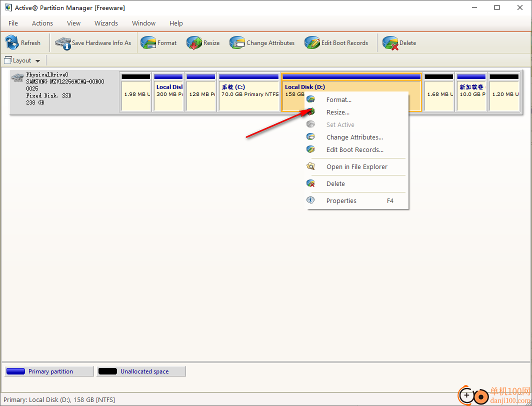Click the PhysicalDrive0 label
The image size is (532, 406).
pos(47,74)
